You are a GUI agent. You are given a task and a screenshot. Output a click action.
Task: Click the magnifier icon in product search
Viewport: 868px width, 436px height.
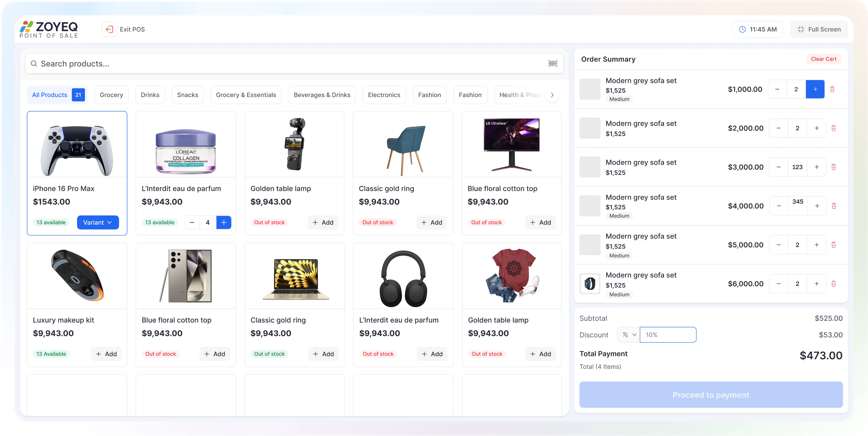pyautogui.click(x=34, y=63)
